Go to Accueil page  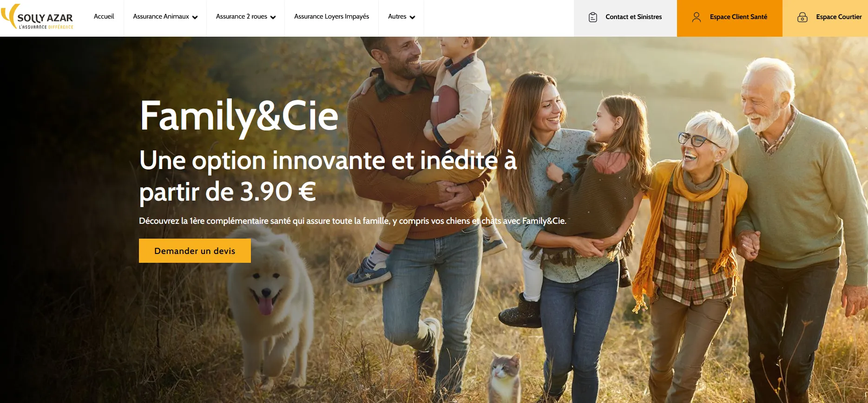click(104, 16)
